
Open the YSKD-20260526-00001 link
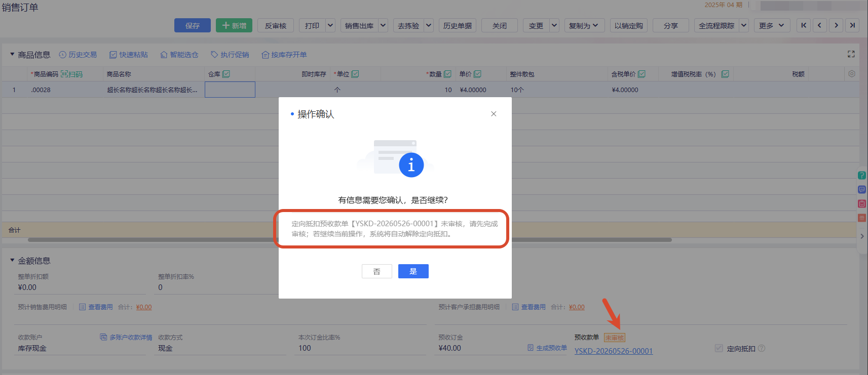[614, 351]
